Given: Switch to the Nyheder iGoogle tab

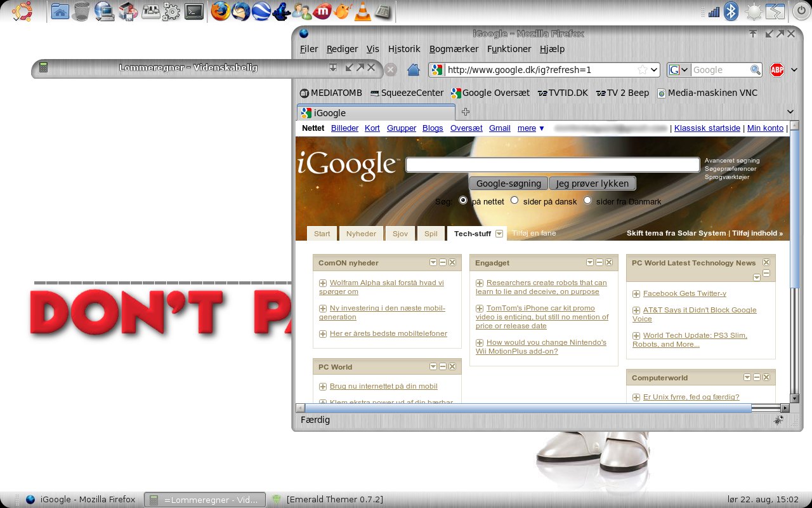Looking at the screenshot, I should pos(361,234).
